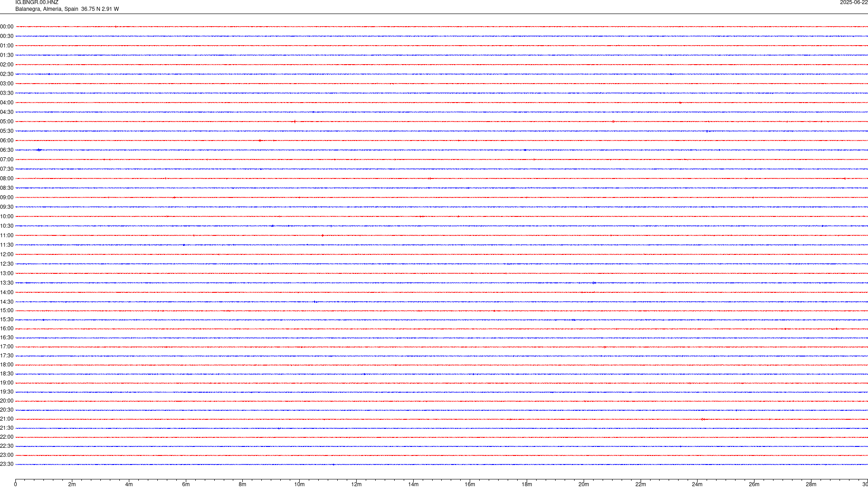Click the station code IG.BNGR.00.HNZ

37,3
